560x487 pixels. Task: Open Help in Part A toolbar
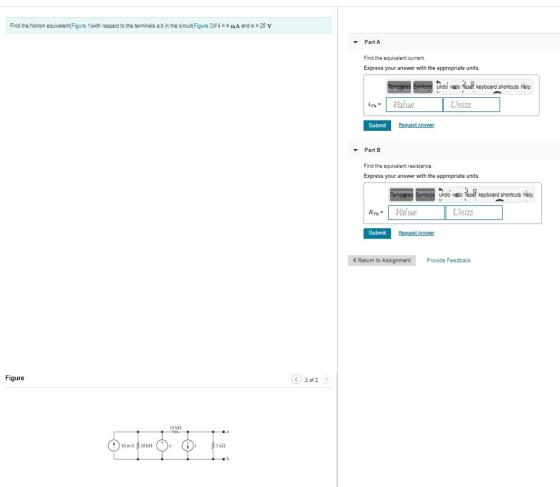(x=525, y=87)
